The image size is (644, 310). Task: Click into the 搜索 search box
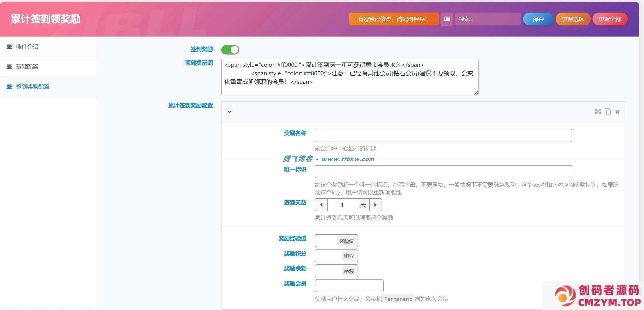click(x=487, y=19)
